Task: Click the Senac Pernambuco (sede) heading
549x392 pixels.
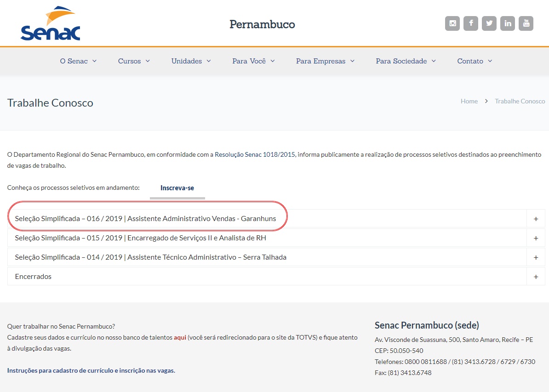Action: (427, 325)
